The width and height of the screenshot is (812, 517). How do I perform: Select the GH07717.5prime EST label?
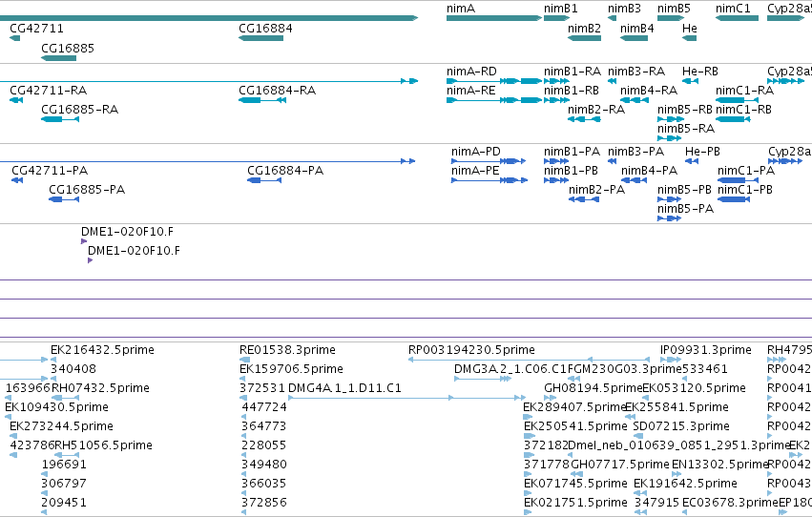pyautogui.click(x=620, y=465)
